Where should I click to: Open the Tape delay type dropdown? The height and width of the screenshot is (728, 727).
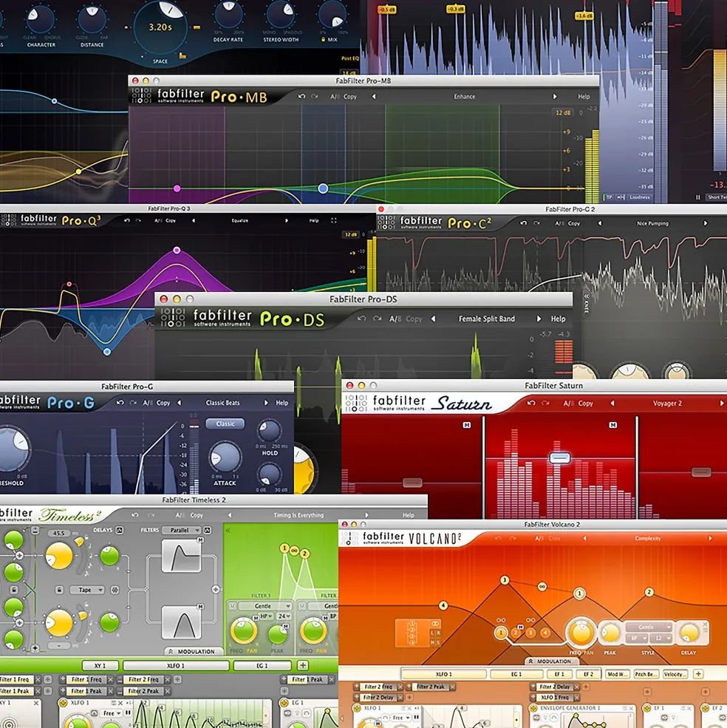click(x=87, y=590)
